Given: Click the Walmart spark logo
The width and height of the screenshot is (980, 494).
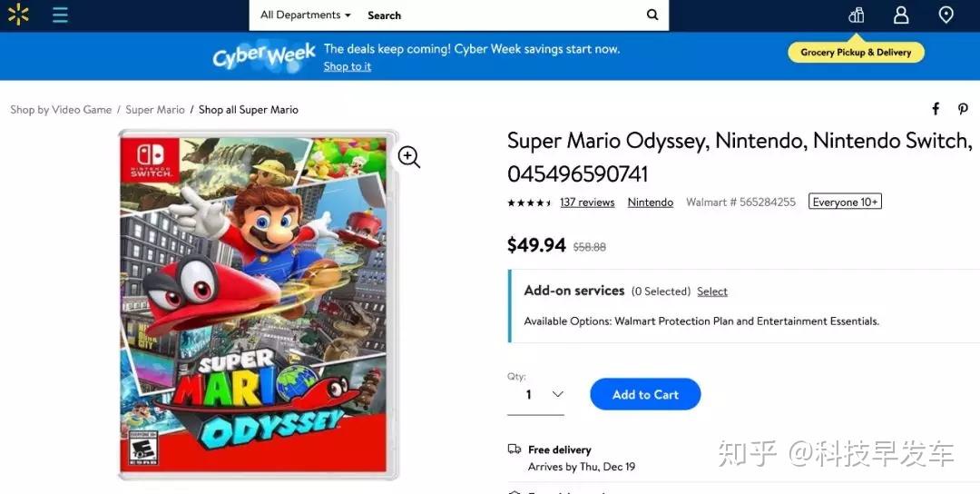Looking at the screenshot, I should [18, 15].
